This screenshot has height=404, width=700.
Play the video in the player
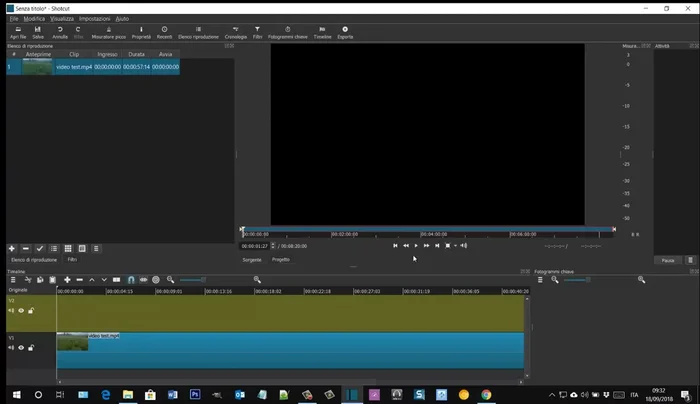416,246
